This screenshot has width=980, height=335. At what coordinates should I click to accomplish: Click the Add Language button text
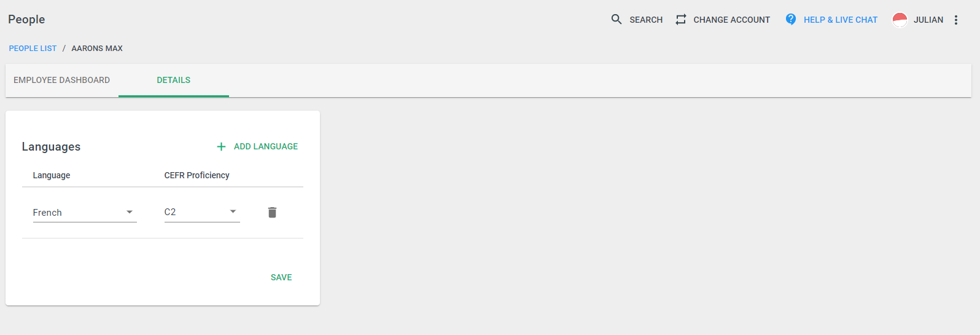tap(266, 147)
